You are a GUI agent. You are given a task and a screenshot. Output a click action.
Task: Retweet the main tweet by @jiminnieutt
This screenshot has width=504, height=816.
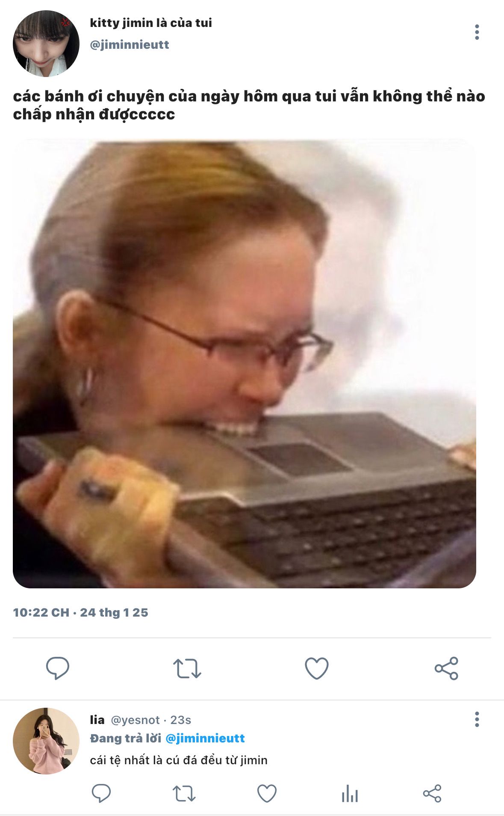(187, 668)
